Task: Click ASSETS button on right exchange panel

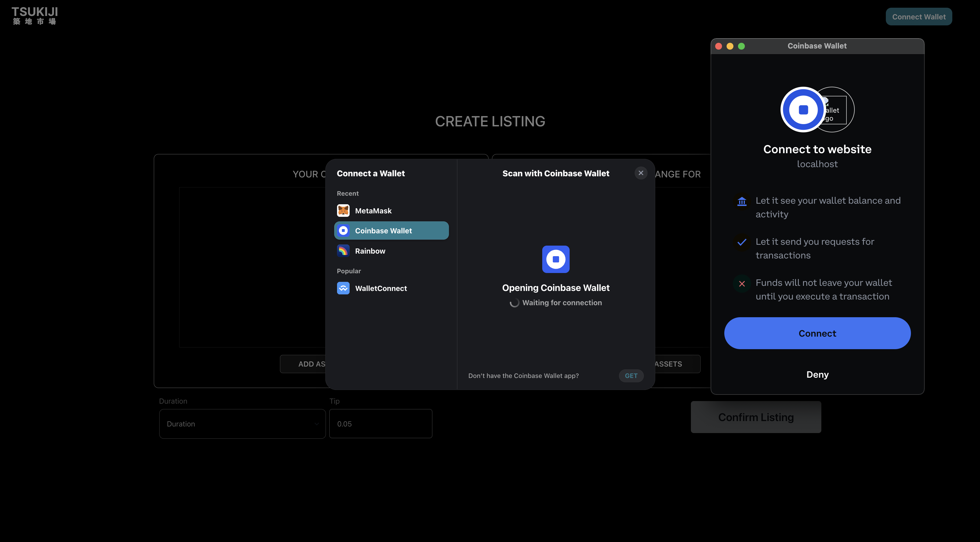Action: (x=677, y=364)
